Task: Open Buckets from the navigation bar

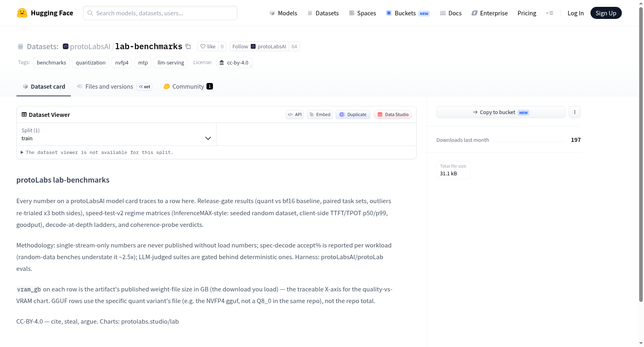Action: tap(408, 13)
